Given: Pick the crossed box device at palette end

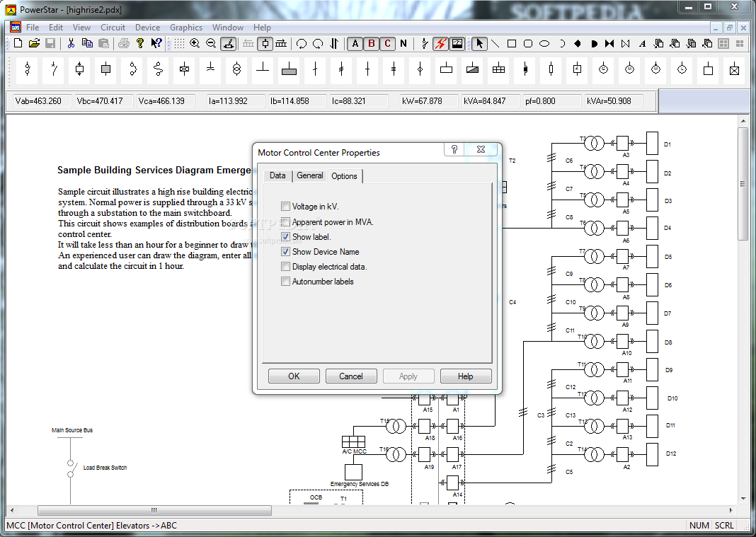Looking at the screenshot, I should [x=734, y=69].
